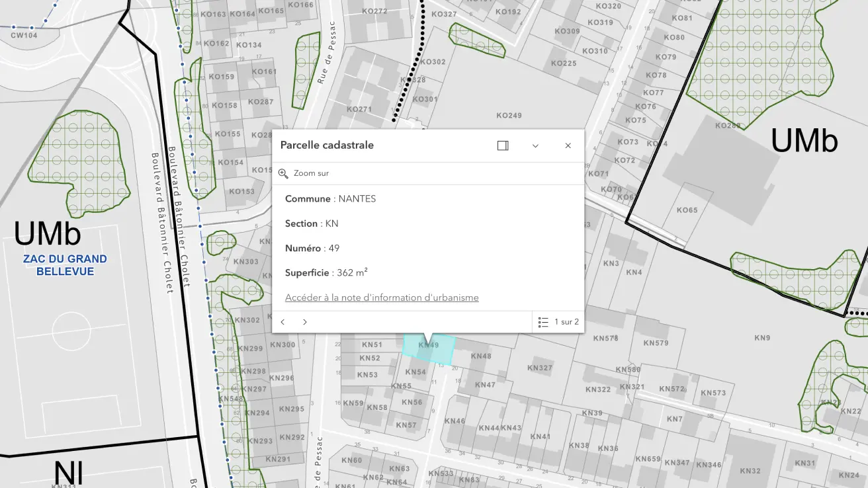Close the Parcelle cadastrale popup

(568, 145)
